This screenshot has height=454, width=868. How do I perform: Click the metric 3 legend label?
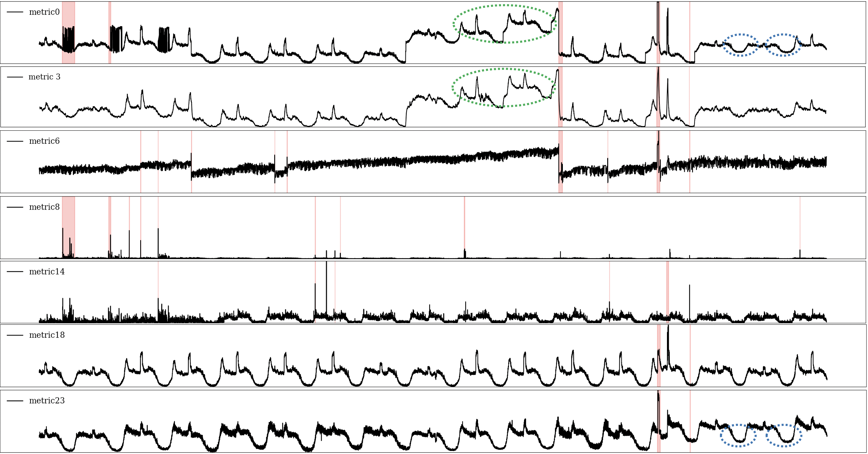point(44,77)
